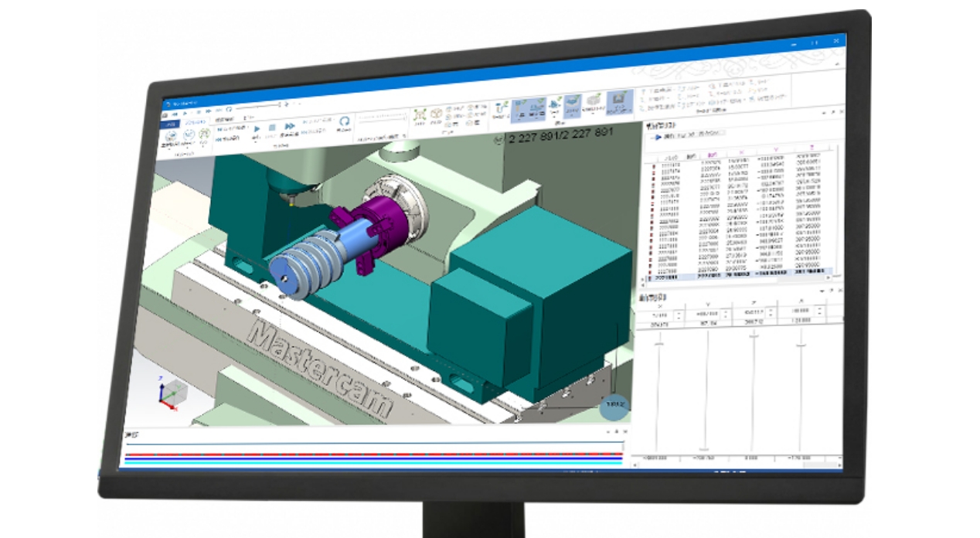The height and width of the screenshot is (538, 980).
Task: Click the Y axis vertical slider handle
Action: click(x=704, y=449)
